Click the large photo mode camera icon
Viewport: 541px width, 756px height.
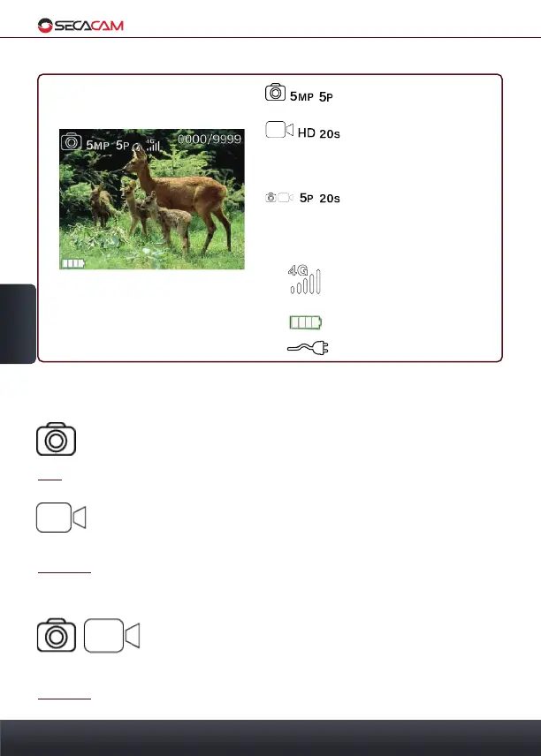56,439
